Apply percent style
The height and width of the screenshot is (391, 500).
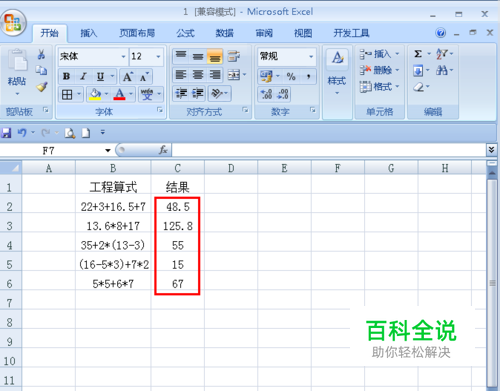pyautogui.click(x=291, y=76)
